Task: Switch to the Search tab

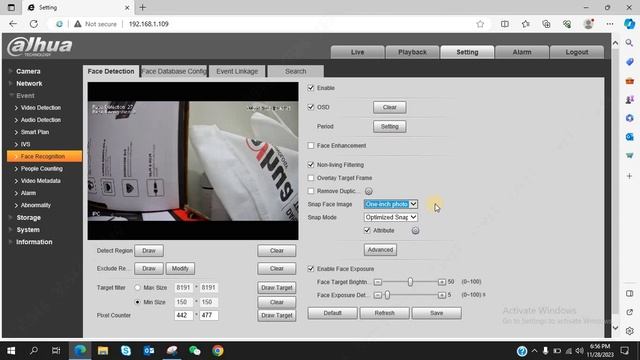Action: 296,71
